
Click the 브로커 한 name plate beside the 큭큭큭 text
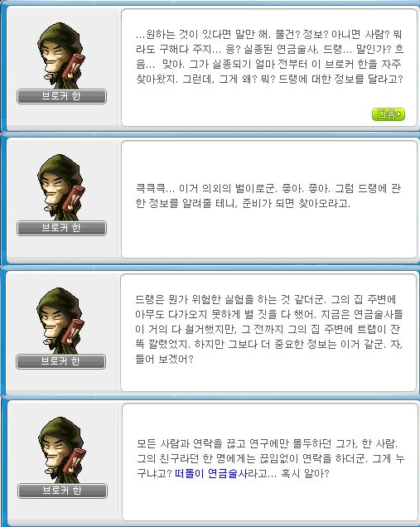click(x=61, y=228)
